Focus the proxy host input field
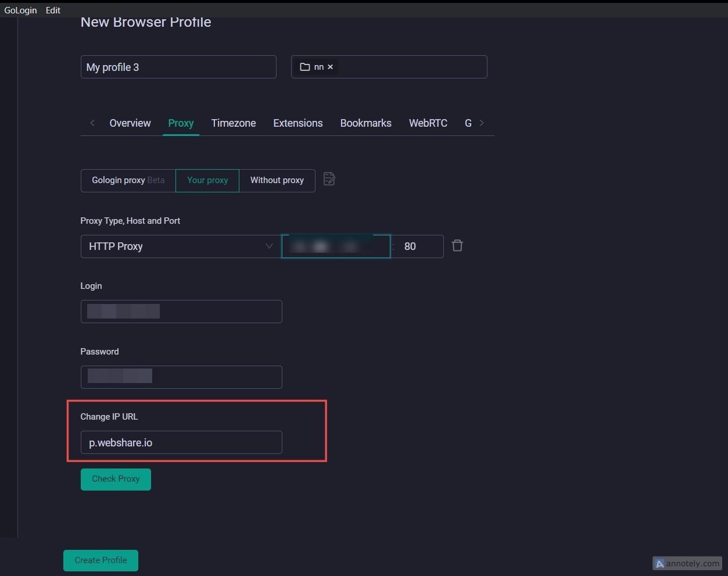Image resolution: width=728 pixels, height=576 pixels. pos(336,246)
